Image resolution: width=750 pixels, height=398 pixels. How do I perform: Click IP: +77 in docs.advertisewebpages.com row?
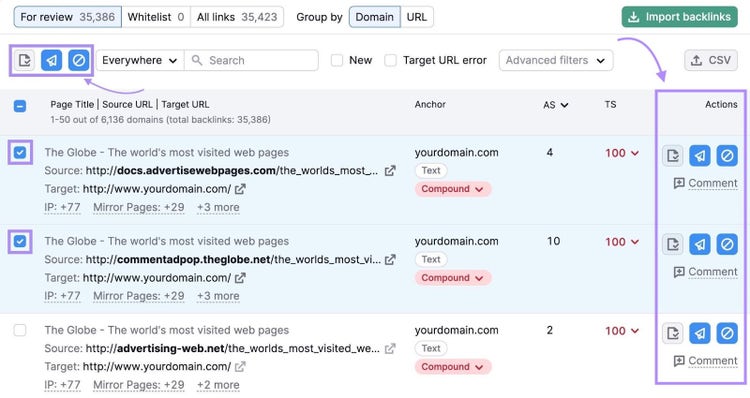click(62, 208)
